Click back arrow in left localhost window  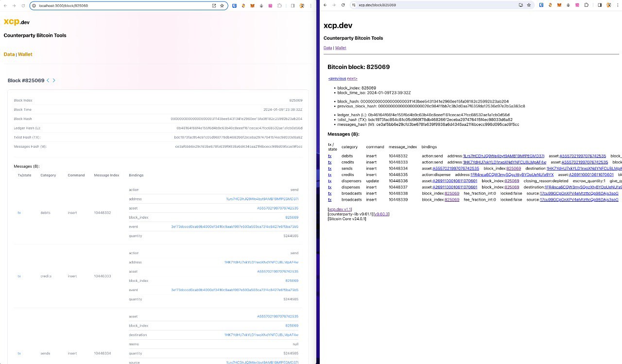point(6,5)
